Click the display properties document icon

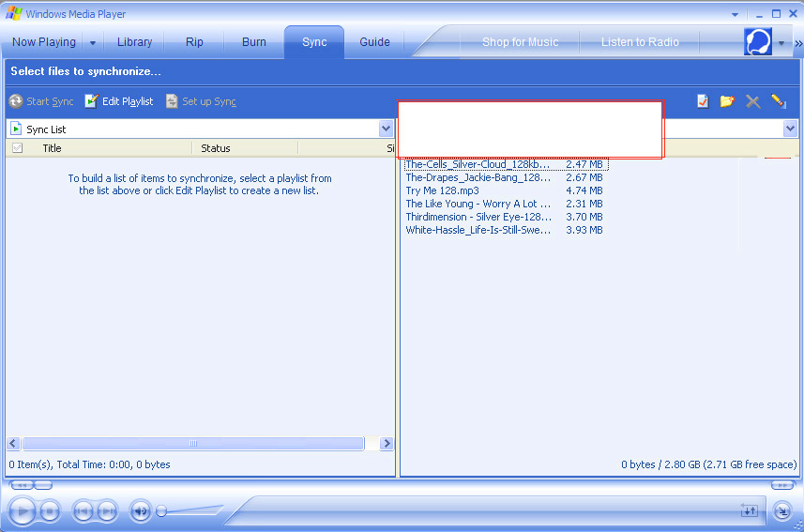[703, 101]
